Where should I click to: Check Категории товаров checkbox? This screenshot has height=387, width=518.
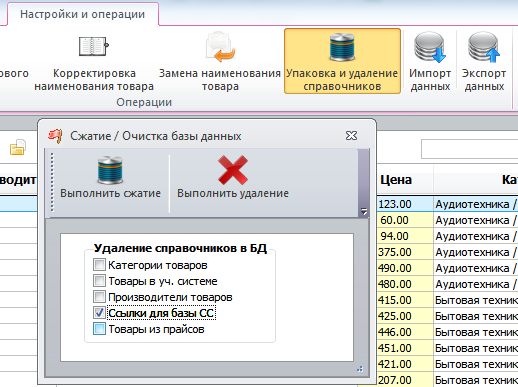99,265
